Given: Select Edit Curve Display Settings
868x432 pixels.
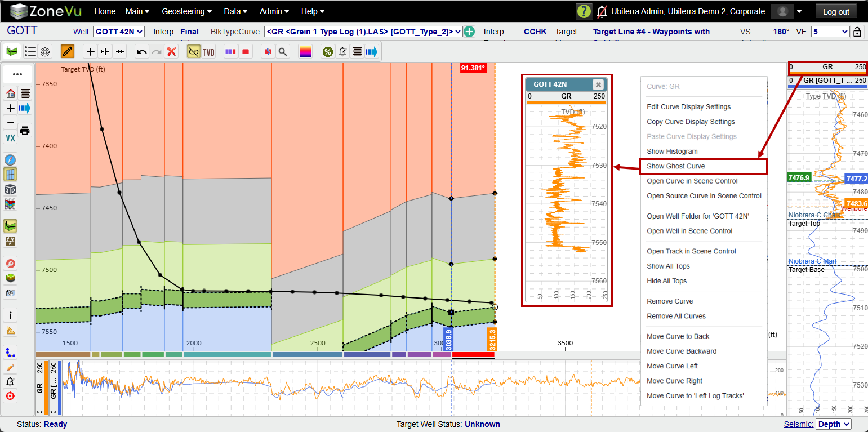Looking at the screenshot, I should [688, 107].
